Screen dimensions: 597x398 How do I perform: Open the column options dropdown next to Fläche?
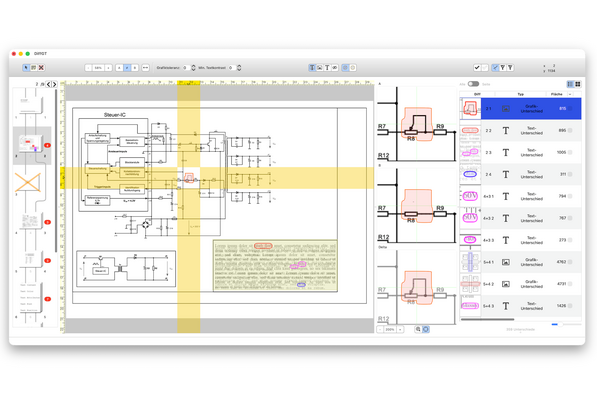pyautogui.click(x=570, y=94)
